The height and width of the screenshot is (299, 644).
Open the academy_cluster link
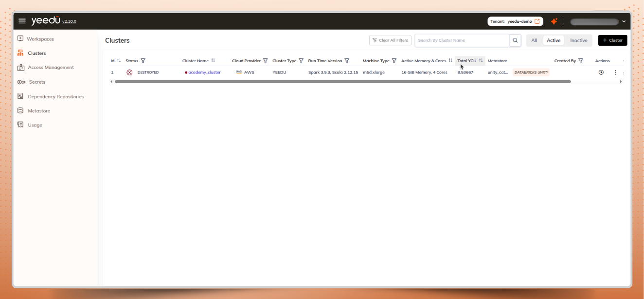pos(205,72)
